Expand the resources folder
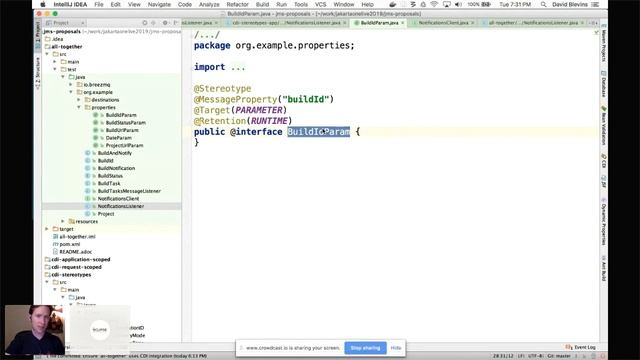 point(63,221)
